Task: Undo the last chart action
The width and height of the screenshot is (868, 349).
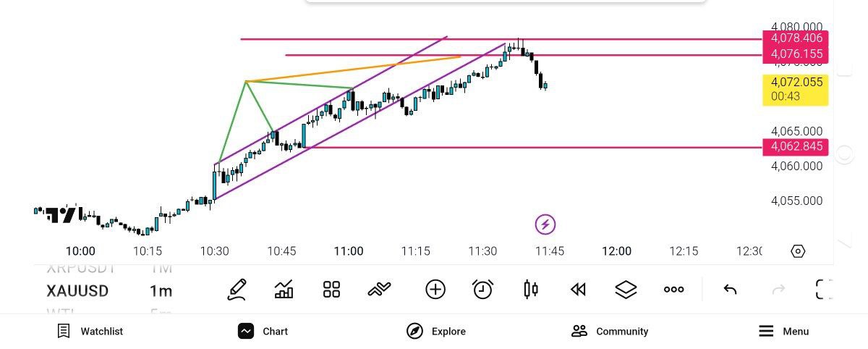Action: coord(730,290)
